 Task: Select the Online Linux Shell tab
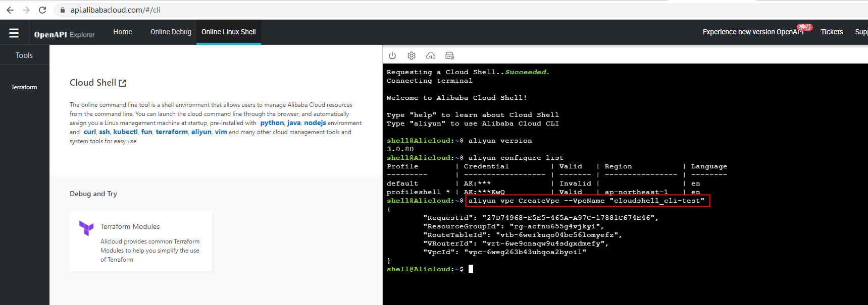tap(229, 32)
